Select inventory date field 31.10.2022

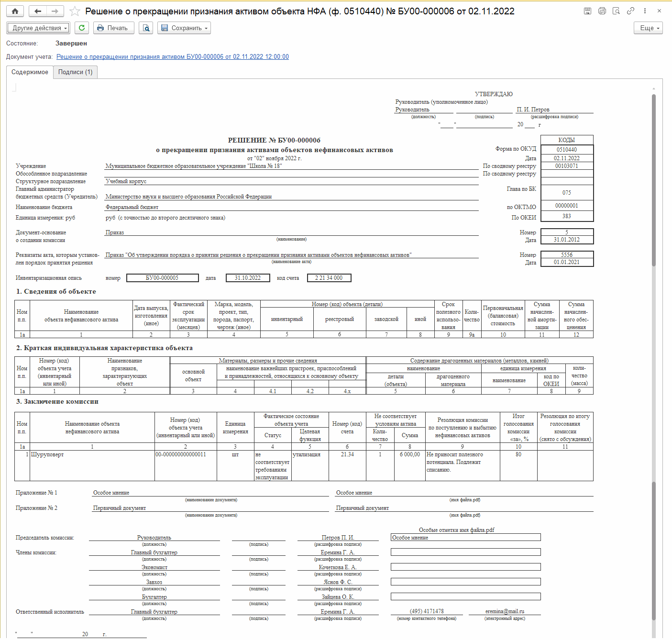[x=248, y=278]
